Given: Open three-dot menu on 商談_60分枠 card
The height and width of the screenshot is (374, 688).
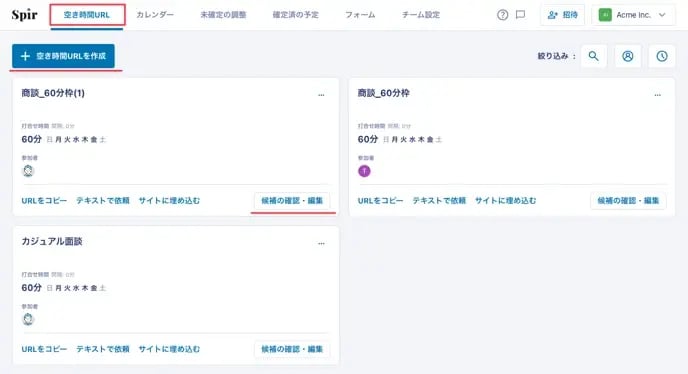Looking at the screenshot, I should pyautogui.click(x=657, y=95).
